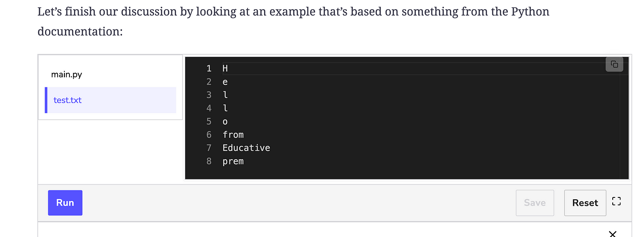The image size is (644, 237).
Task: Click line number 3 in the gutter
Action: pyautogui.click(x=209, y=95)
